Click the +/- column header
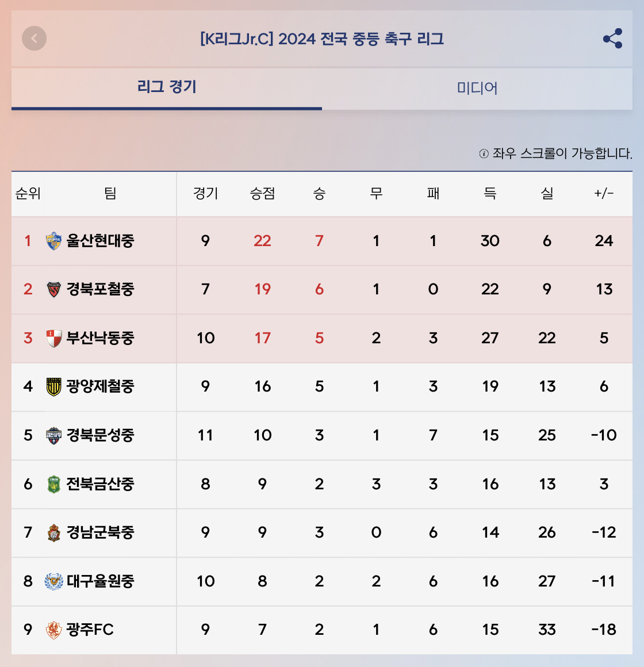The width and height of the screenshot is (644, 667). [604, 194]
